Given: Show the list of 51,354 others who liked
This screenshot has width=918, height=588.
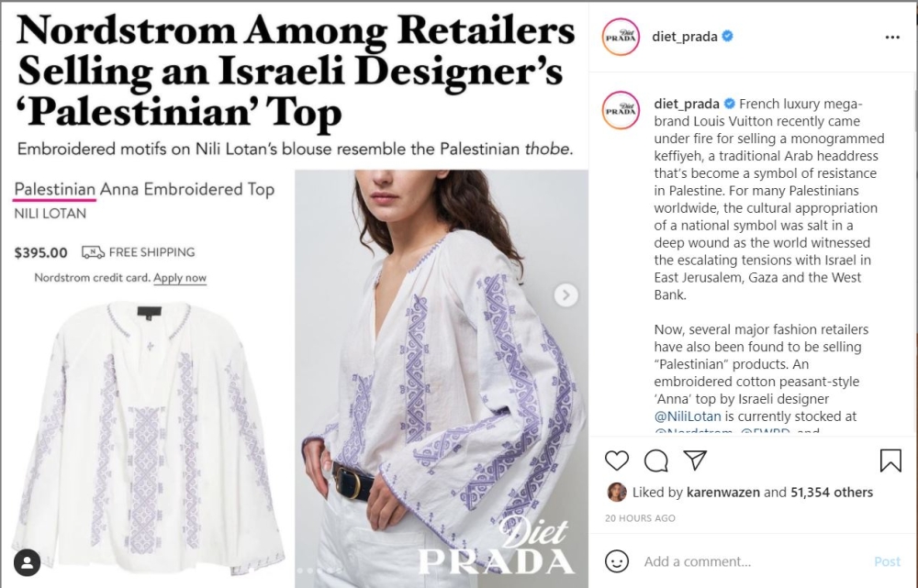Looking at the screenshot, I should point(832,492).
